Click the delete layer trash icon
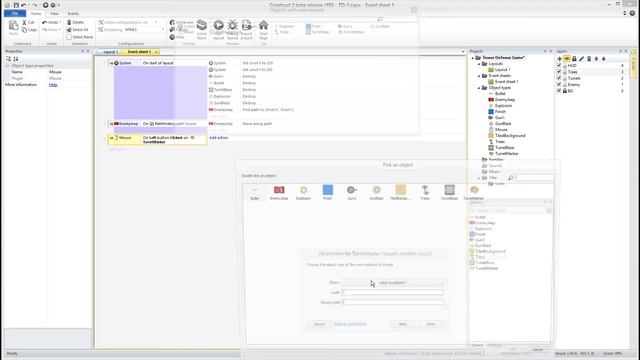 pos(589,59)
